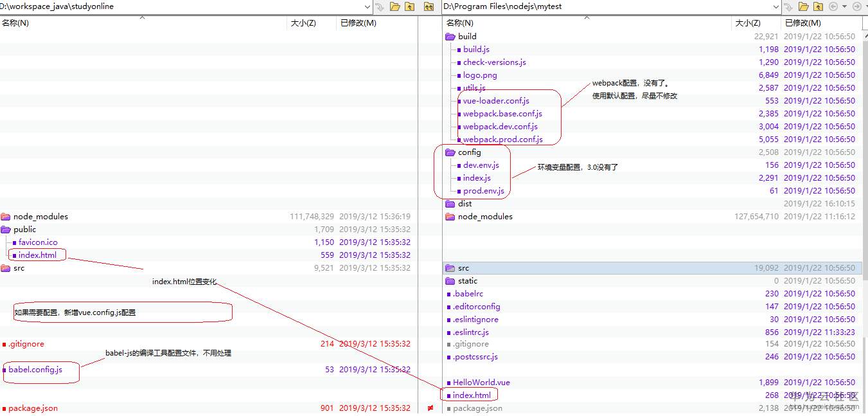
Task: Click the dist folder icon in right pane
Action: (x=450, y=204)
